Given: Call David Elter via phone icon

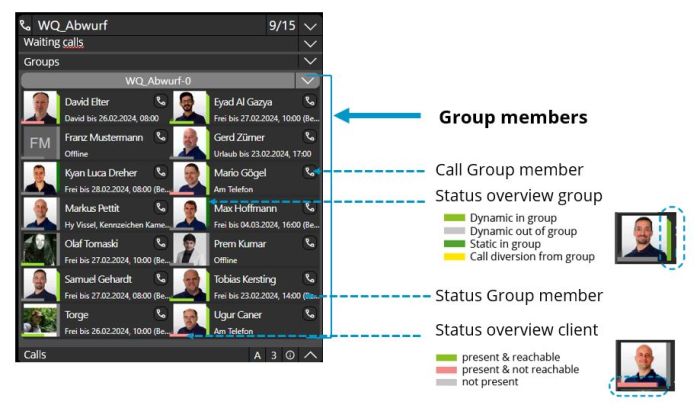Looking at the screenshot, I should (x=161, y=101).
